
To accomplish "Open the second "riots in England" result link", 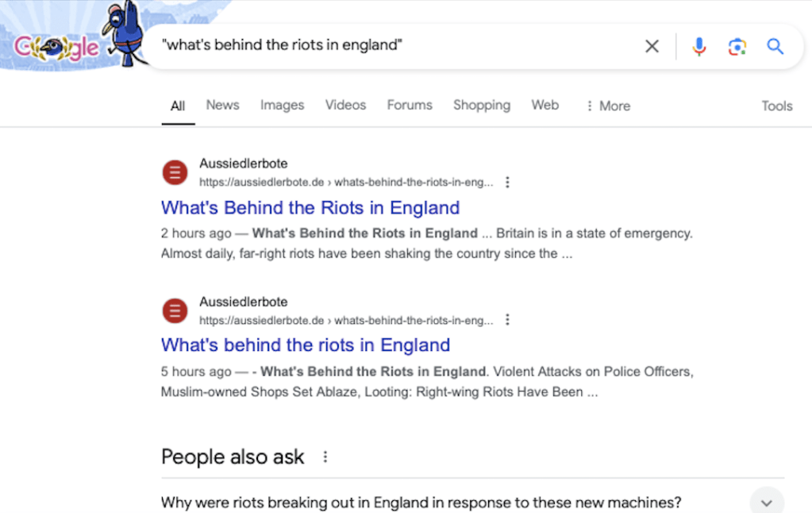I will pos(306,345).
